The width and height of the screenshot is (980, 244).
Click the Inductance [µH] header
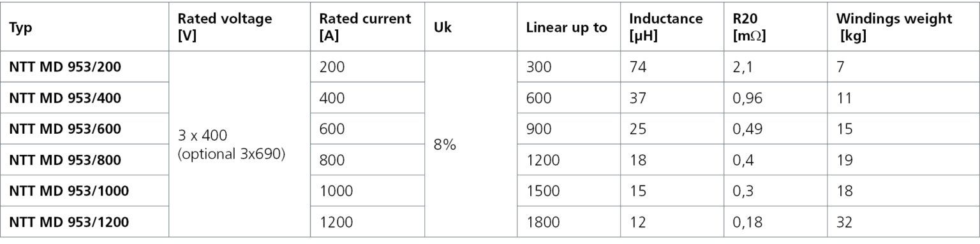click(665, 28)
